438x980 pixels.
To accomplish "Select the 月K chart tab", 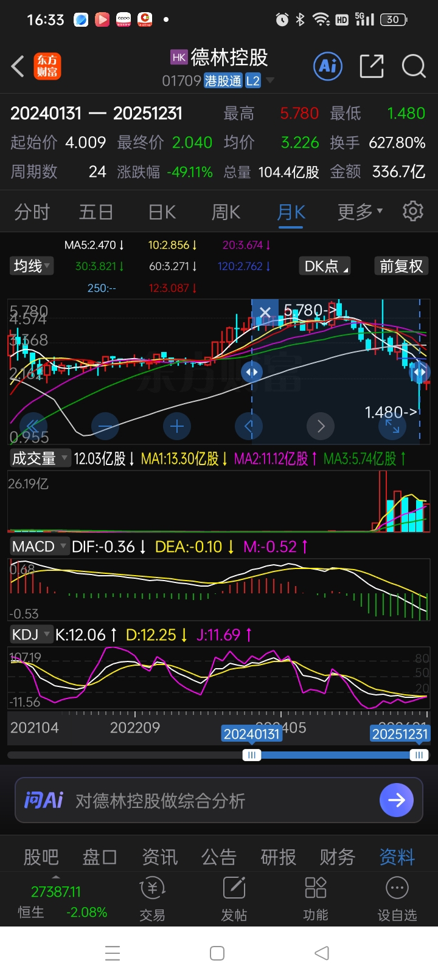I will point(291,212).
